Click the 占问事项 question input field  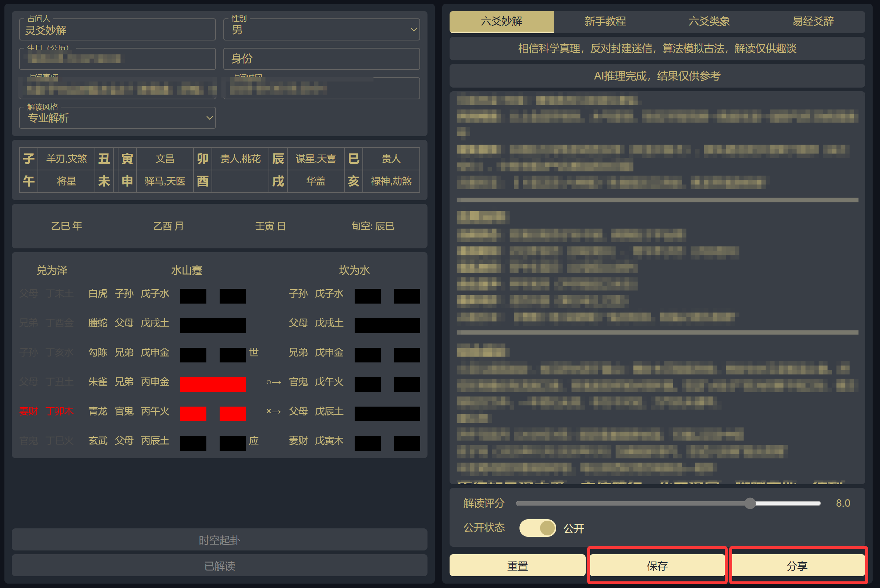click(x=117, y=89)
